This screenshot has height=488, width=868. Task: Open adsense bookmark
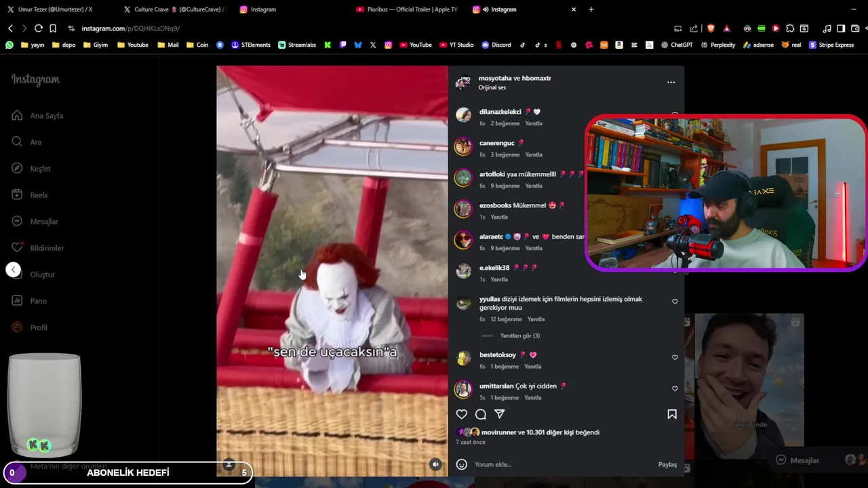pyautogui.click(x=758, y=45)
